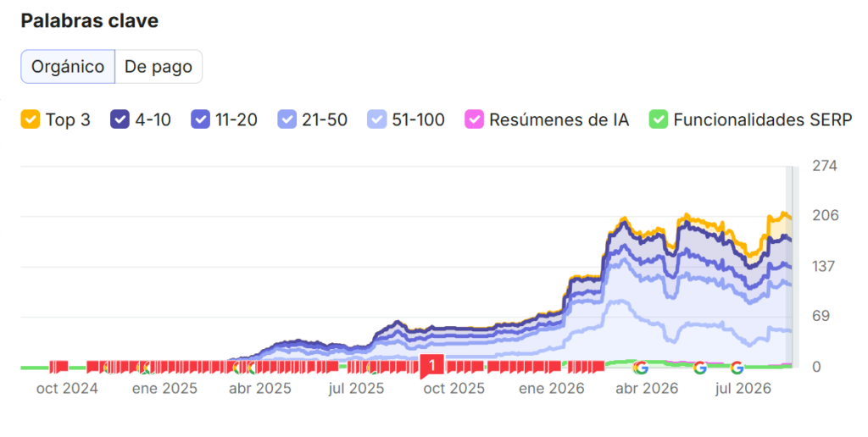Click the abr 2025 axis label
Screen dimensions: 868x437
[260, 389]
